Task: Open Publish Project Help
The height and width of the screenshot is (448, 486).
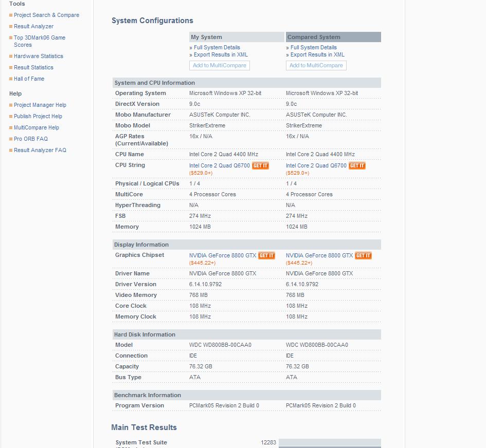Action: coord(38,117)
